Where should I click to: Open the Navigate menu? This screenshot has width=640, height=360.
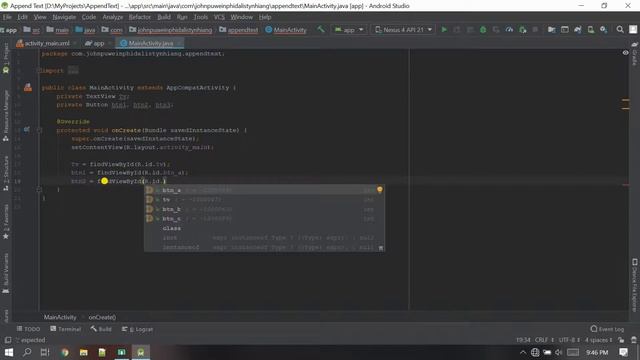tap(64, 17)
